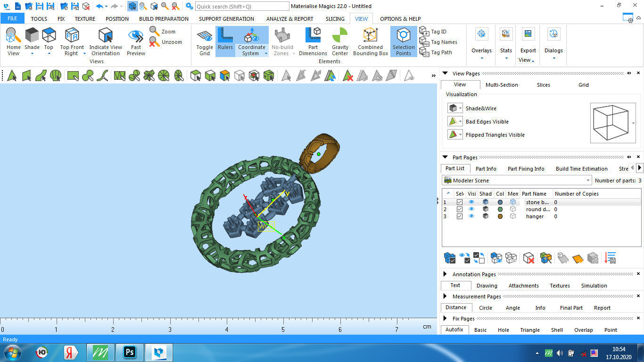This screenshot has height=362, width=644.
Task: Open the settings gears icon beside quick search
Action: point(189,6)
